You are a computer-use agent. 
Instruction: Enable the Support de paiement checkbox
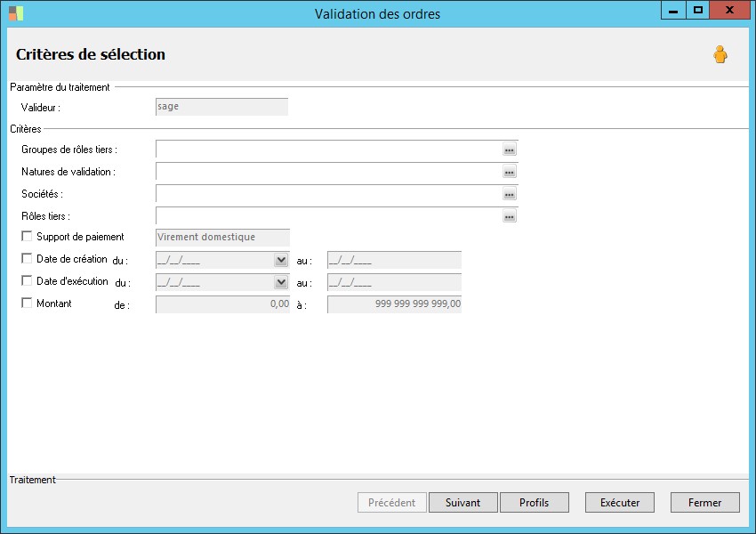[27, 236]
